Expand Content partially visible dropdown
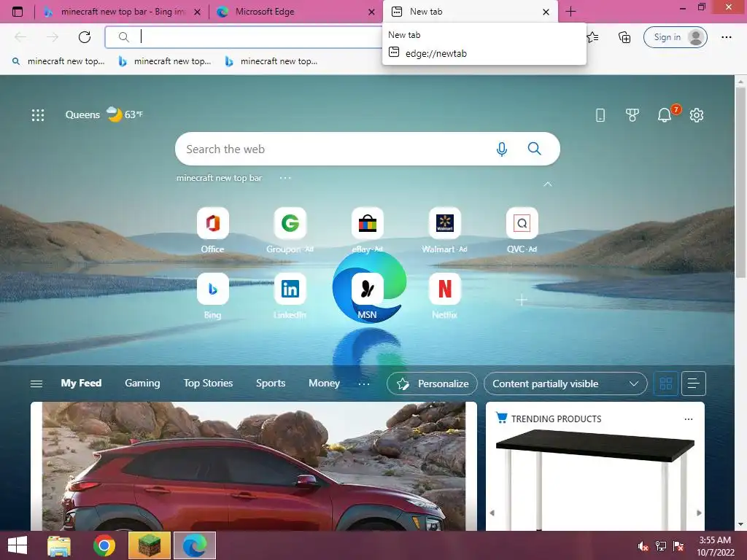The image size is (747, 560). click(x=565, y=384)
